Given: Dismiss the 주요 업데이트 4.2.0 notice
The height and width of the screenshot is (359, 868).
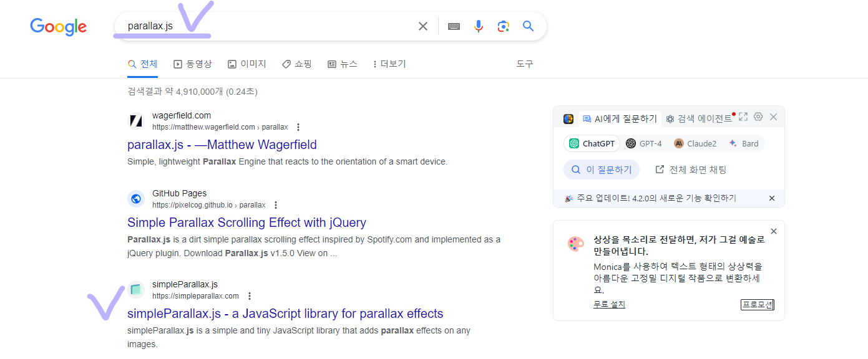Looking at the screenshot, I should 772,198.
